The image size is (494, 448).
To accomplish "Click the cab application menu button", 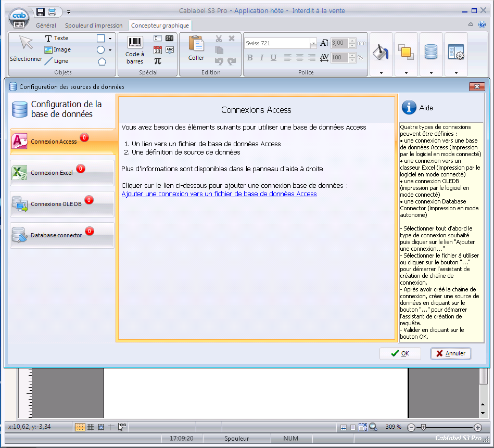I will (x=19, y=18).
